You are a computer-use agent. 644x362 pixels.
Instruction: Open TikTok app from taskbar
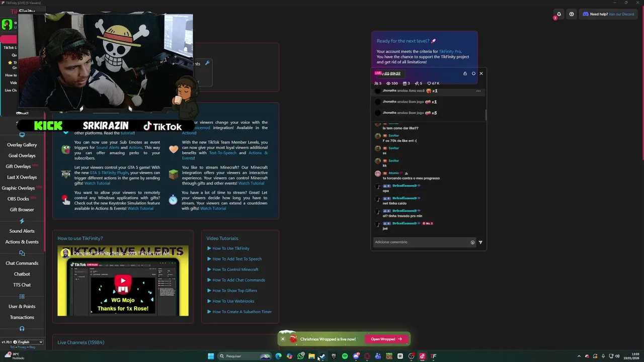[x=422, y=356]
